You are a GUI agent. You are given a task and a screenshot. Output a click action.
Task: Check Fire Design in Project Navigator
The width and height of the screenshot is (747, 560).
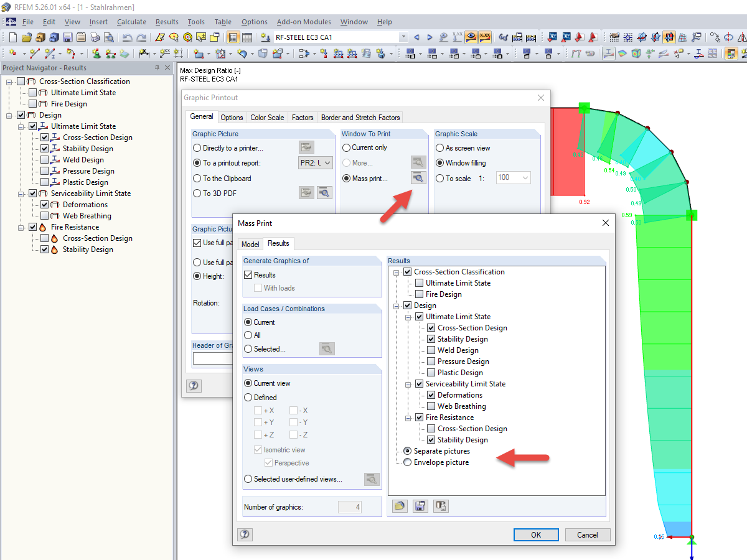coord(33,104)
